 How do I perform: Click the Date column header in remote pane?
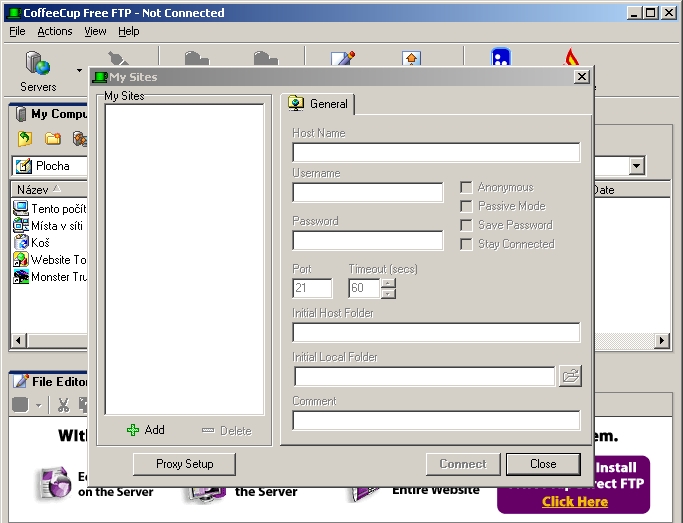pos(632,190)
